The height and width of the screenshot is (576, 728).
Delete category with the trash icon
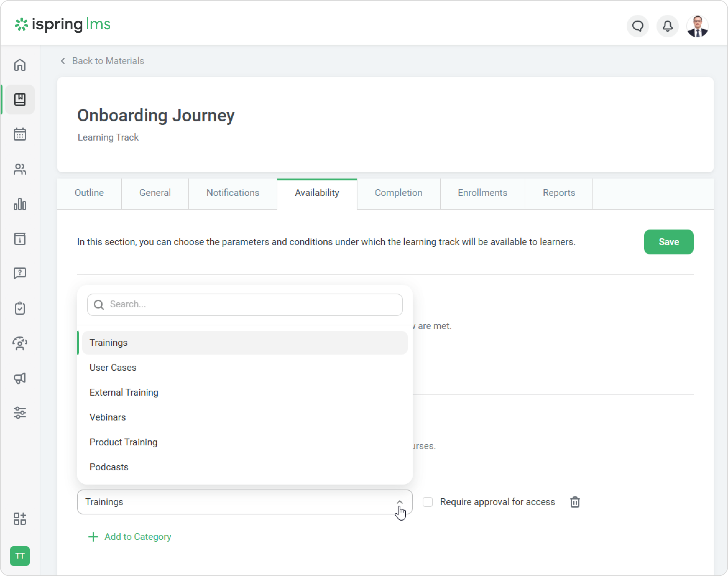pyautogui.click(x=575, y=502)
